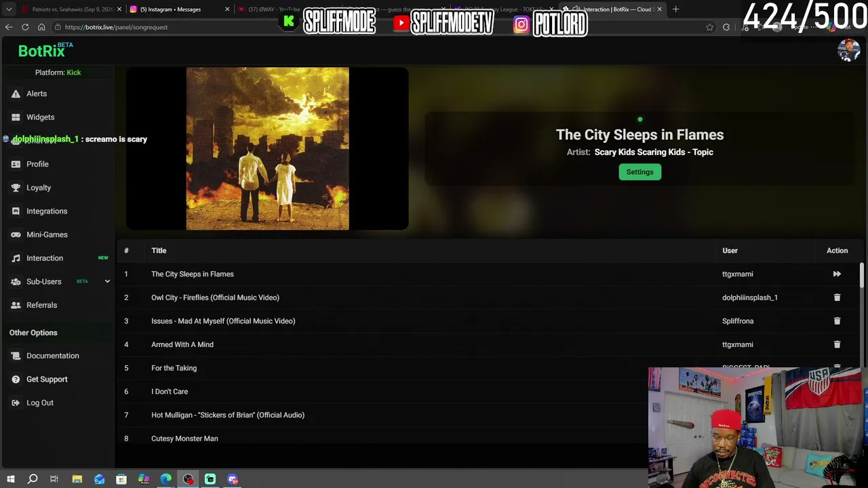868x488 pixels.
Task: Open the Referrals menu item
Action: 41,305
